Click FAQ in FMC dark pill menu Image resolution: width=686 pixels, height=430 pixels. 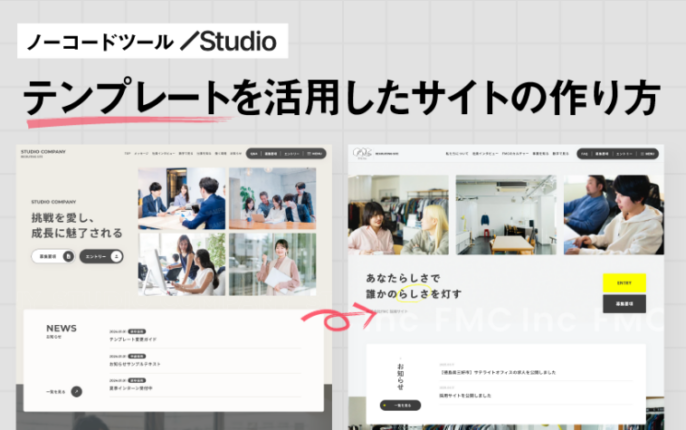coord(584,154)
